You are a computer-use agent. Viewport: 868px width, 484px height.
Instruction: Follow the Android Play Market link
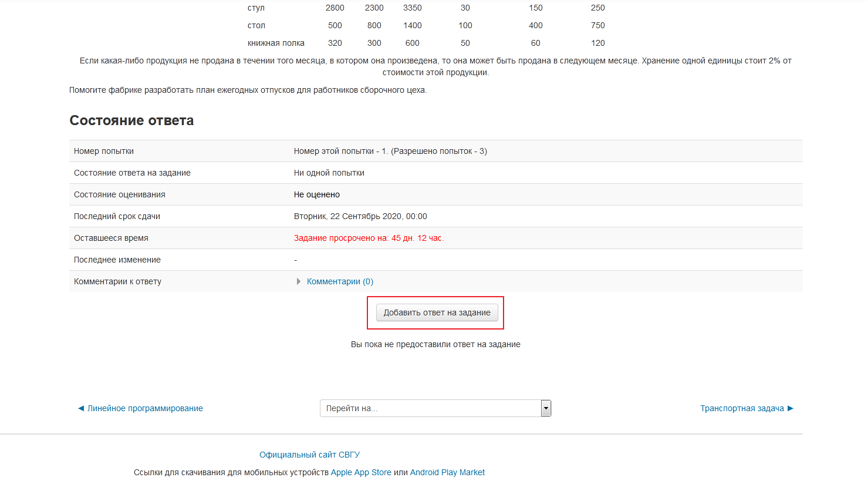(447, 472)
